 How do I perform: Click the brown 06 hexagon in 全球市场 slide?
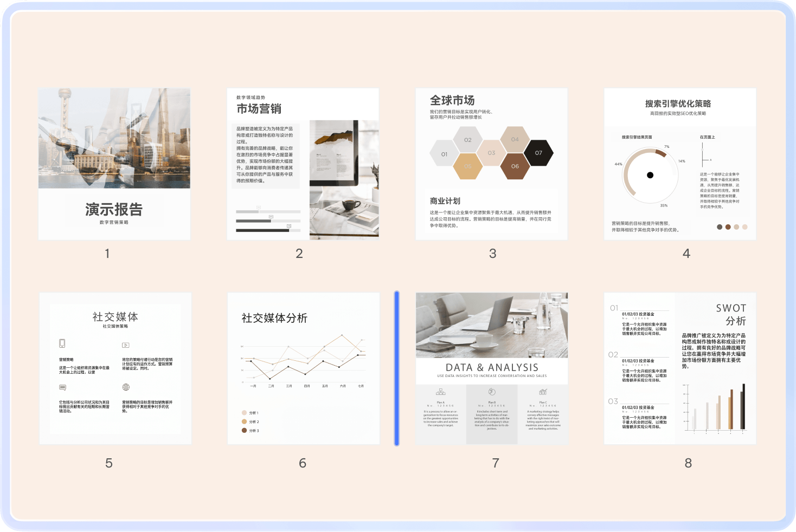point(515,166)
